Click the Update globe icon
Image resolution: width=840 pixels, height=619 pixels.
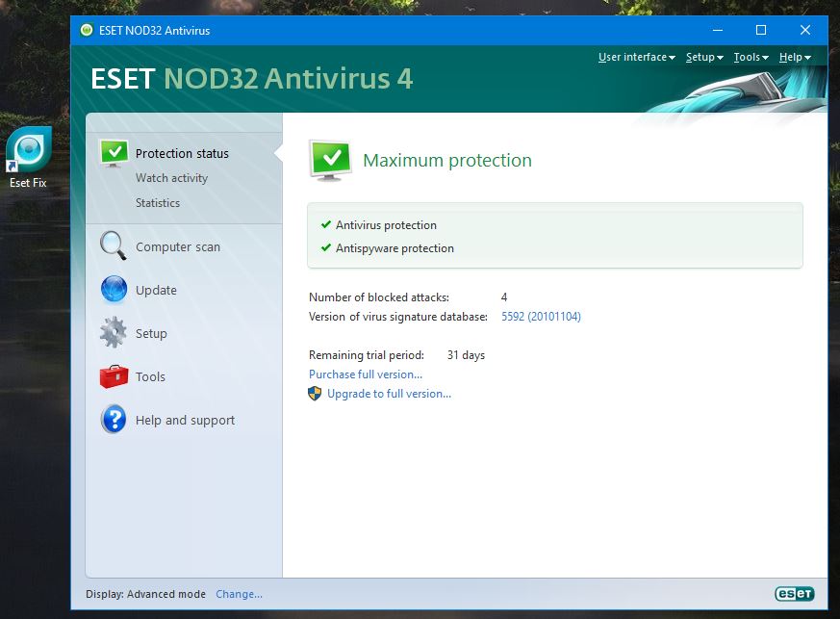click(x=115, y=290)
